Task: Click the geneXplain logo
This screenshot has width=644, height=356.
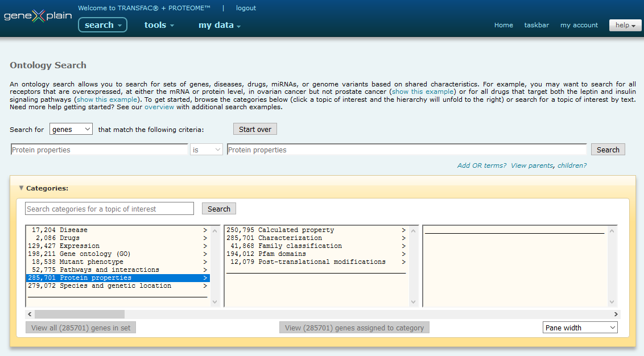Action: click(38, 16)
